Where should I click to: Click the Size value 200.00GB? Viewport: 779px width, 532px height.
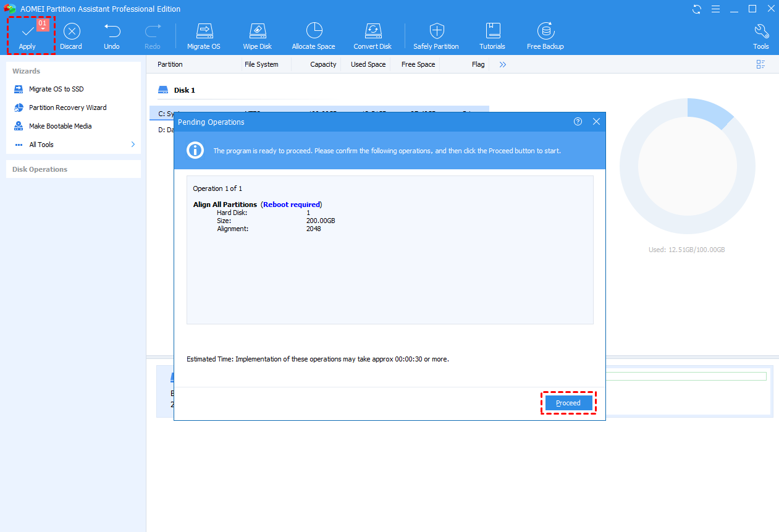tap(321, 221)
